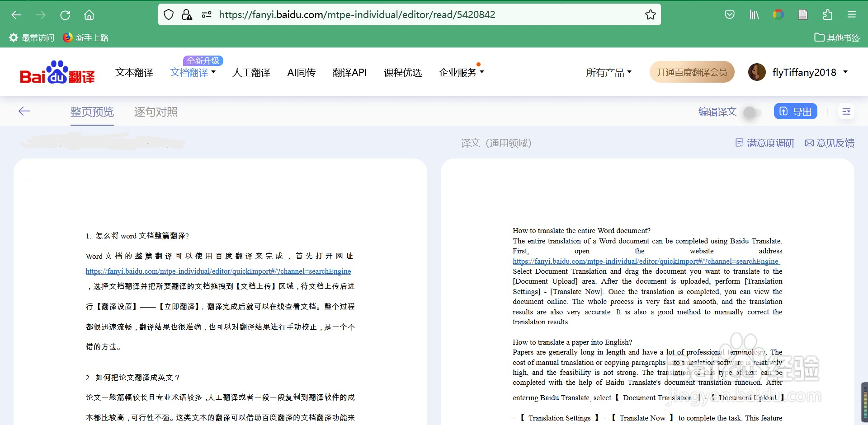Open the extensions puzzle icon
The height and width of the screenshot is (425, 868).
(x=827, y=15)
